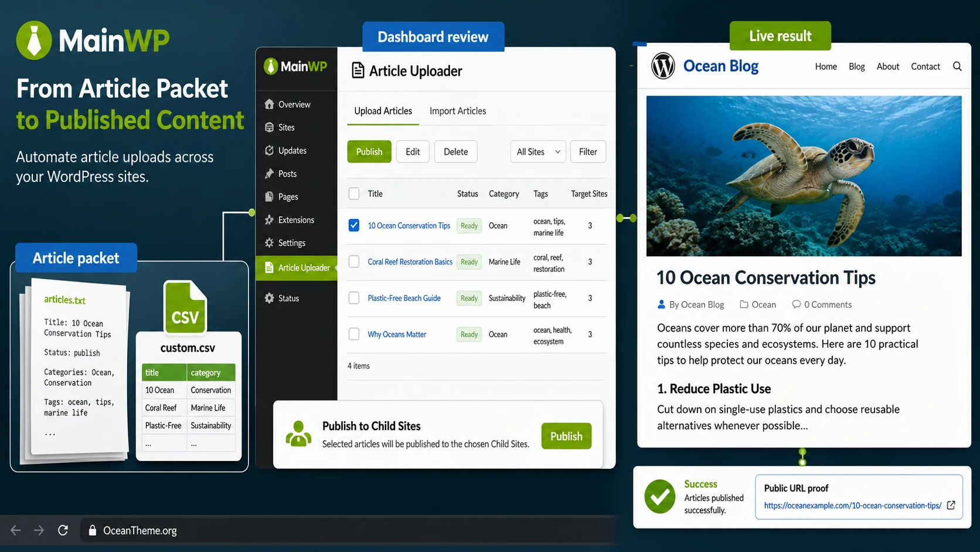Check the Coral Reef Restoration Basics checkbox
980x552 pixels.
[354, 262]
